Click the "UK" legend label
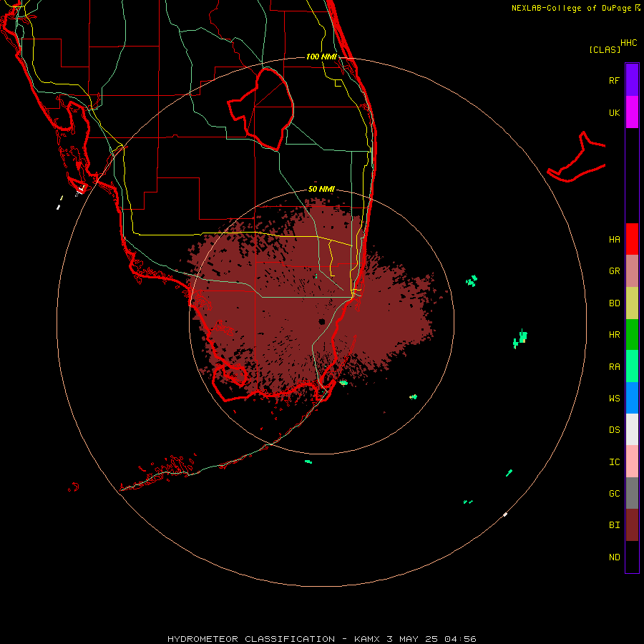Screen dimensions: 644x644 (614, 112)
